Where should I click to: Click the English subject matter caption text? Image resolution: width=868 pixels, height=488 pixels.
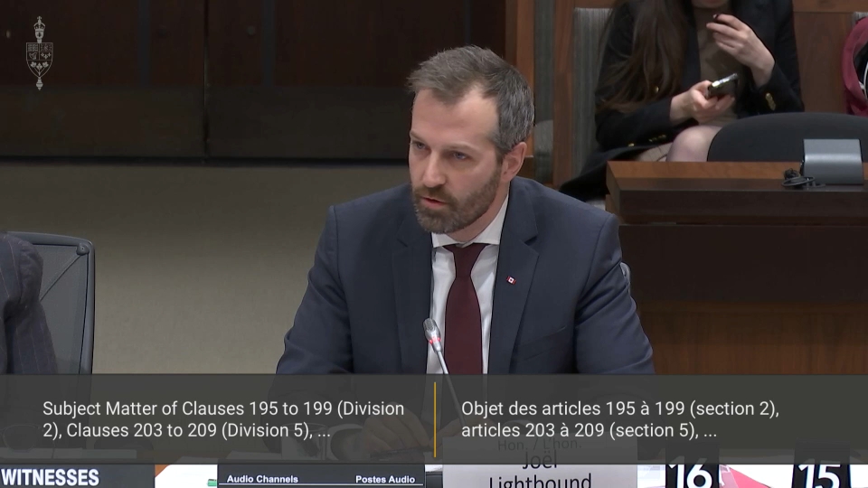click(223, 419)
